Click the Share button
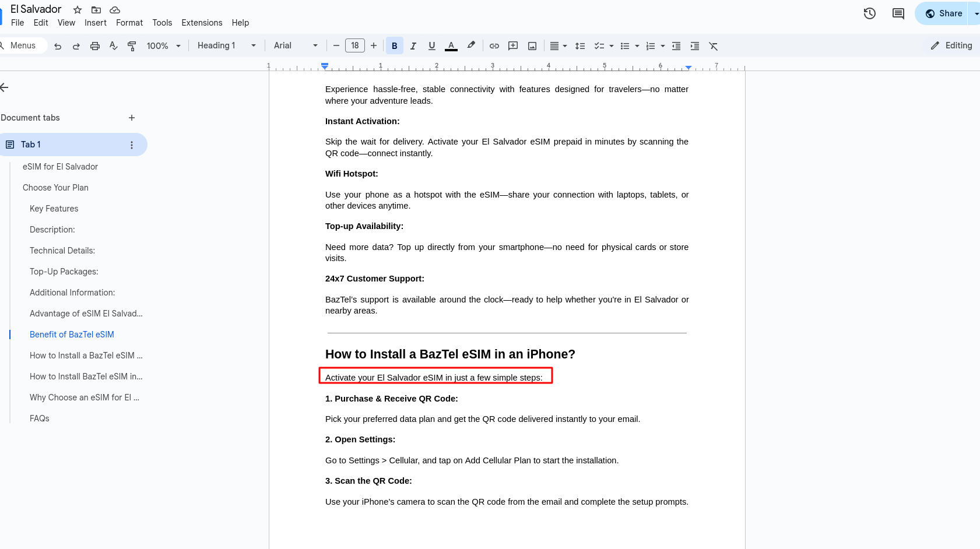980x549 pixels. pos(943,13)
